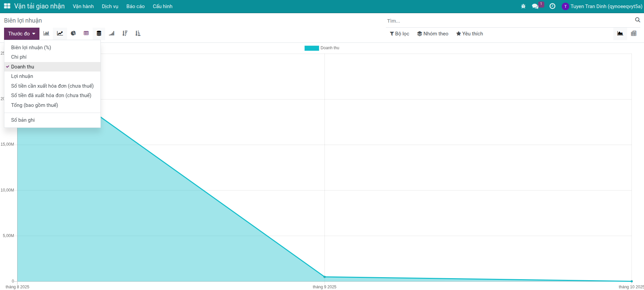Uncheck the Doanh thu measure

(23, 67)
